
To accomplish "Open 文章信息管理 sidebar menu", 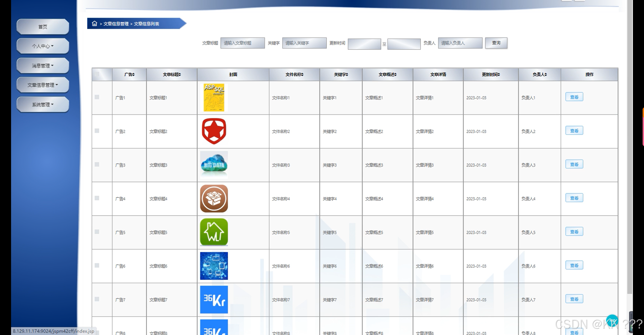I will pos(43,85).
